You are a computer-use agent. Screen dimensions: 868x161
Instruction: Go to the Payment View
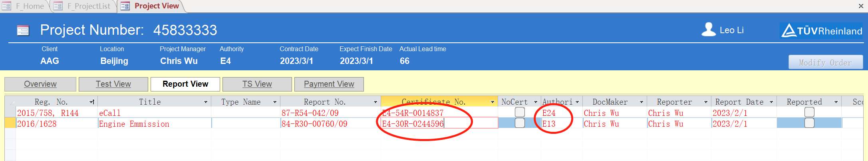(x=329, y=84)
